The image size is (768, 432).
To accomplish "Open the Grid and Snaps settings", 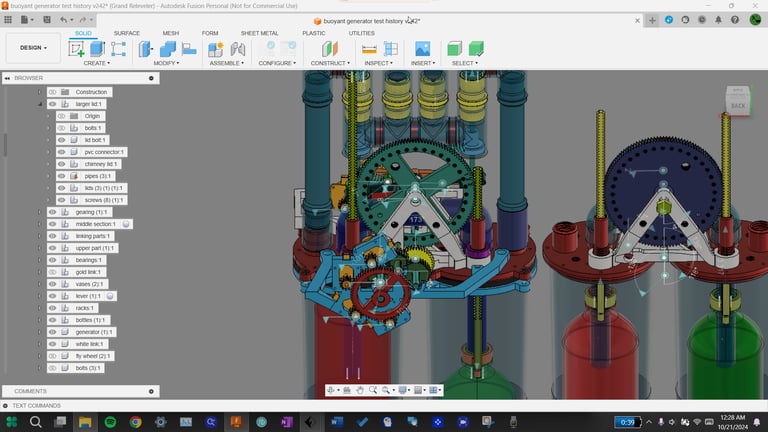I will pyautogui.click(x=418, y=390).
